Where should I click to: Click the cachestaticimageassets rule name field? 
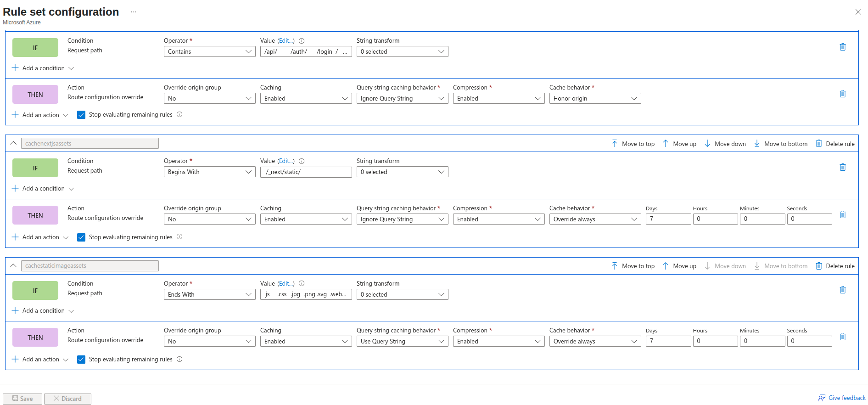90,265
